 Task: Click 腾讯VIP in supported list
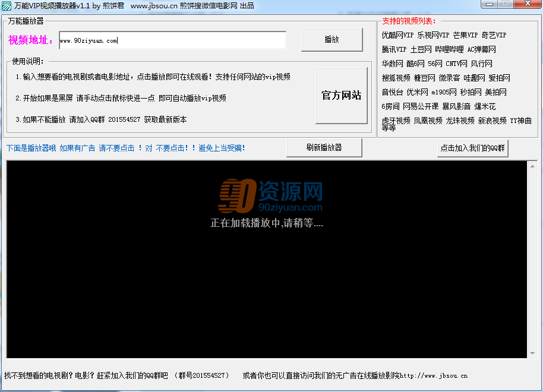click(394, 49)
